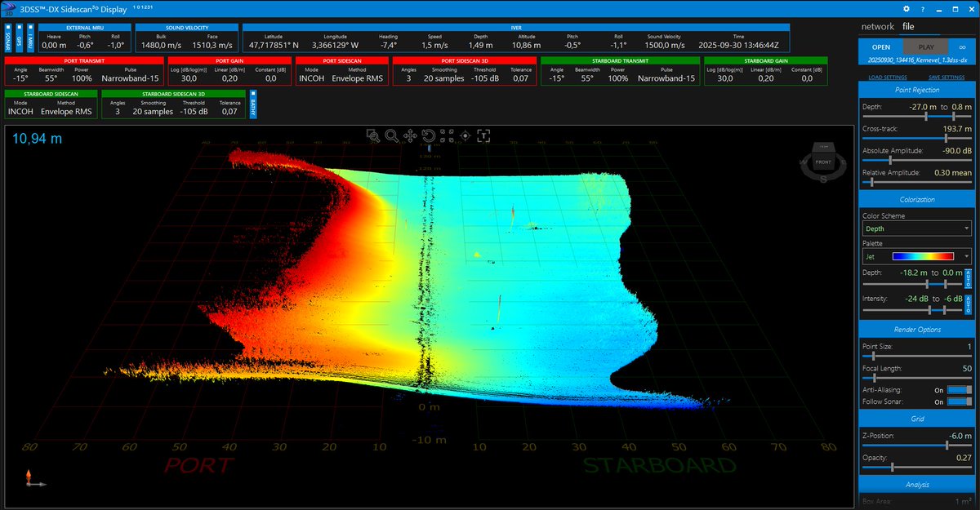Click the Cross-track value 193.7 m
This screenshot has width=980, height=510.
pos(957,129)
